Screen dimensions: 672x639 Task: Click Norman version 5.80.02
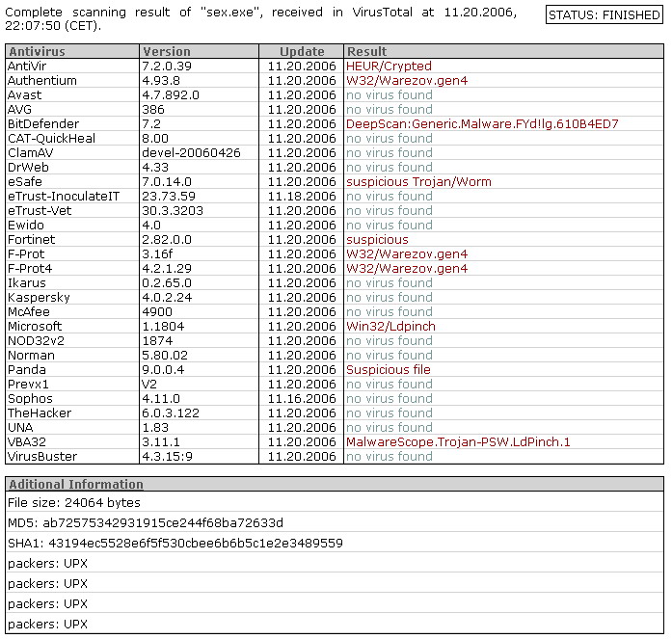tap(165, 356)
